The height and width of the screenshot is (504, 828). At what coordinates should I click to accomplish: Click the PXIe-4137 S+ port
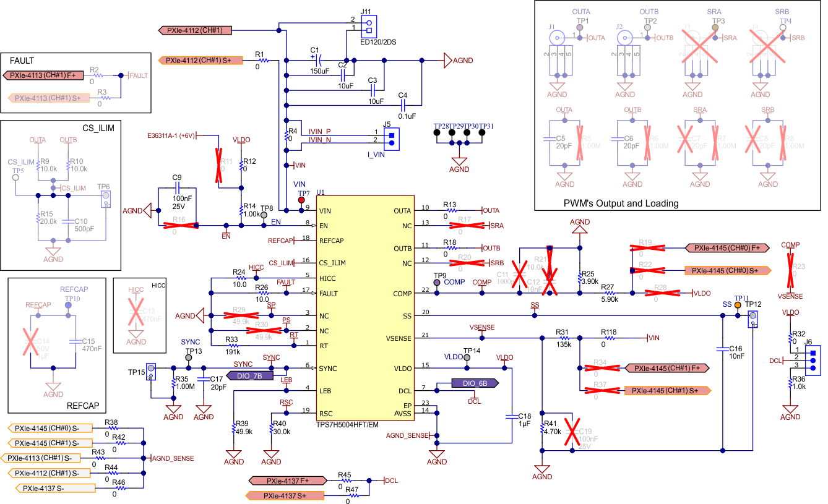pos(285,495)
